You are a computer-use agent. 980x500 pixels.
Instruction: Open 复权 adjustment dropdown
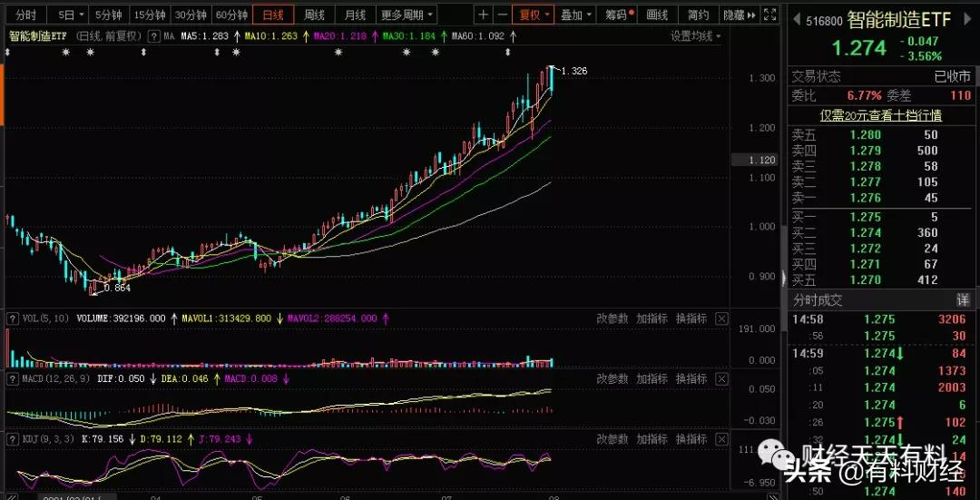pyautogui.click(x=534, y=15)
